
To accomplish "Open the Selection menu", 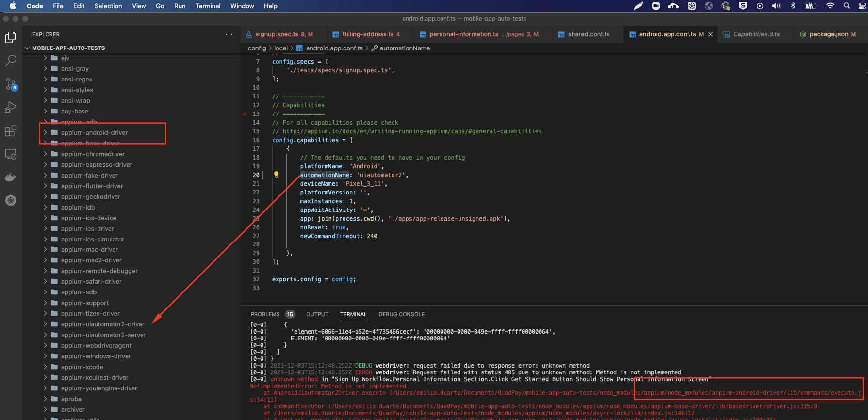I will [108, 6].
